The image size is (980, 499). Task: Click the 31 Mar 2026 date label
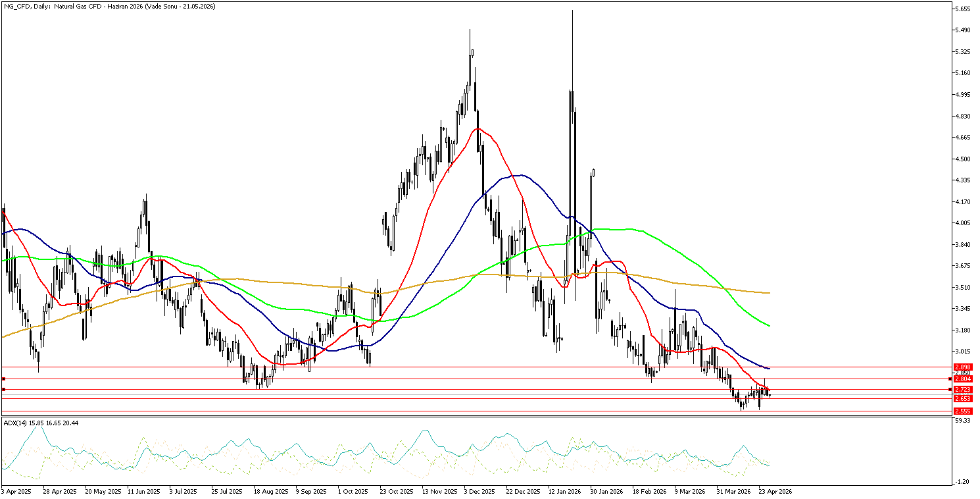click(734, 491)
